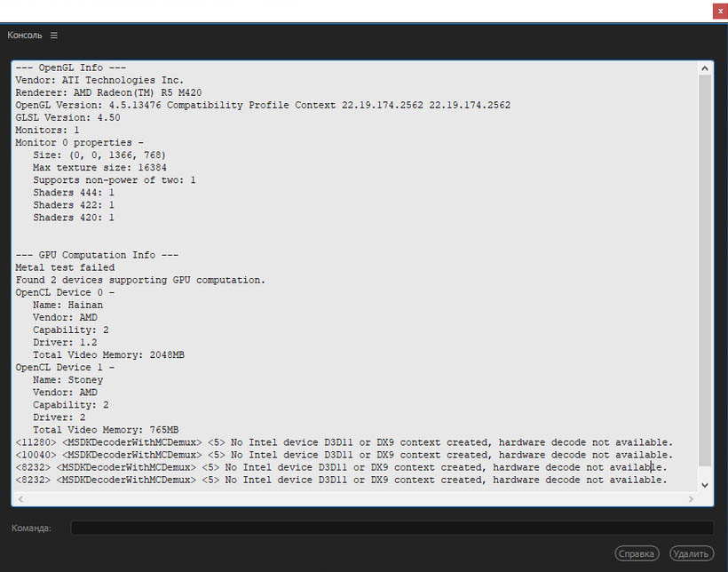Click the Удалить button
The image size is (728, 572).
(691, 553)
